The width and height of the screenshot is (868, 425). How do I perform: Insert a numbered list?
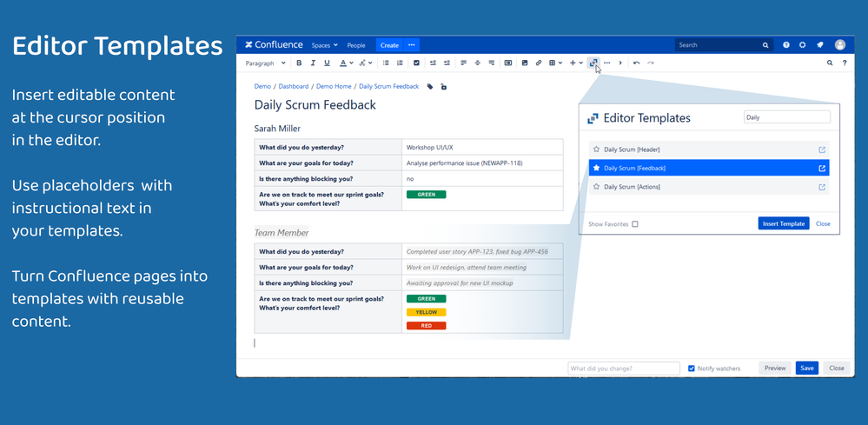[400, 63]
